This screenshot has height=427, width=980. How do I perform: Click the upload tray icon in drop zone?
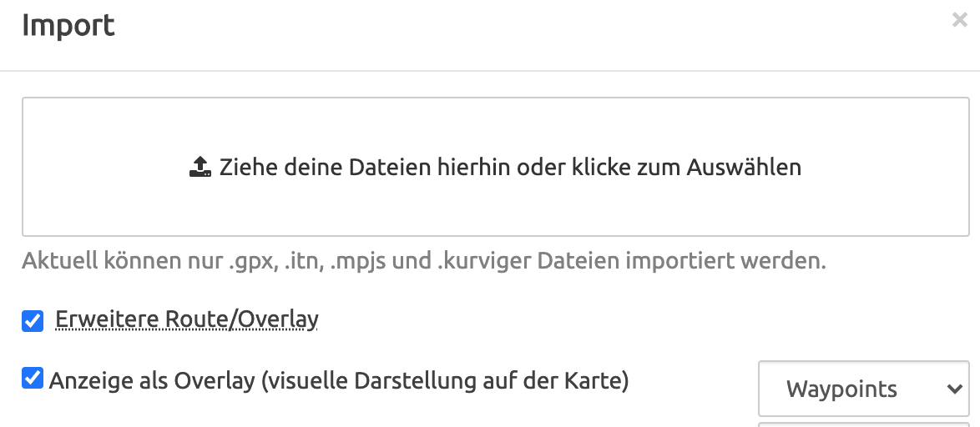tap(200, 168)
